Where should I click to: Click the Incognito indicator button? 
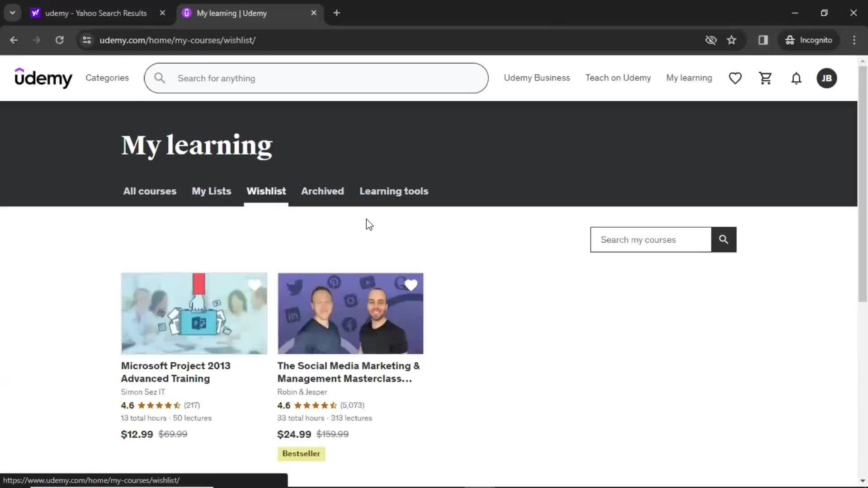[808, 40]
